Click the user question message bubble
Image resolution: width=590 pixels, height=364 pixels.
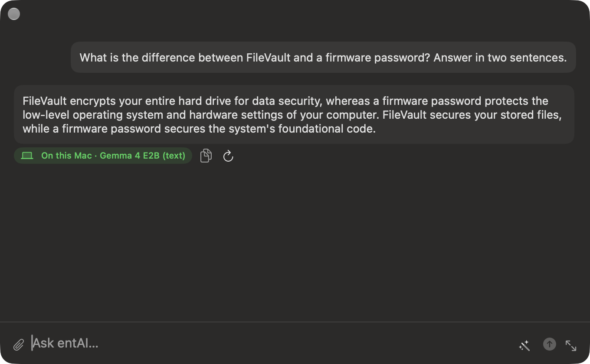[323, 57]
